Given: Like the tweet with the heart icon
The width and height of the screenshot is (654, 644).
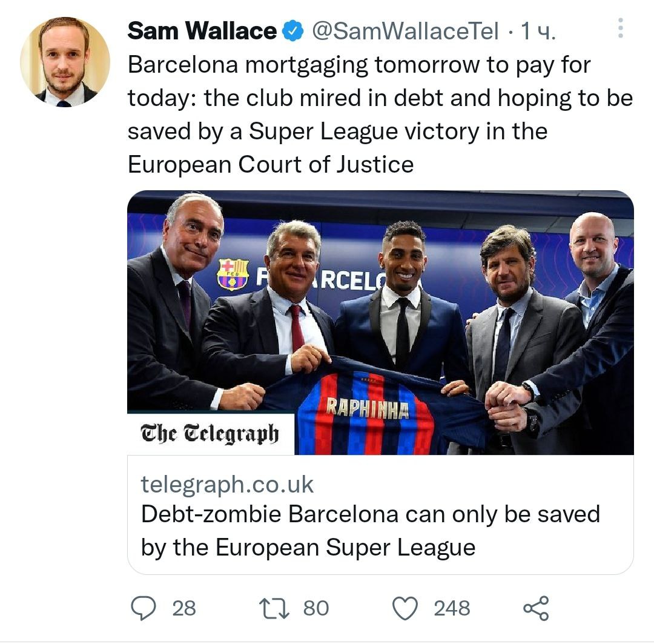Looking at the screenshot, I should tap(406, 608).
